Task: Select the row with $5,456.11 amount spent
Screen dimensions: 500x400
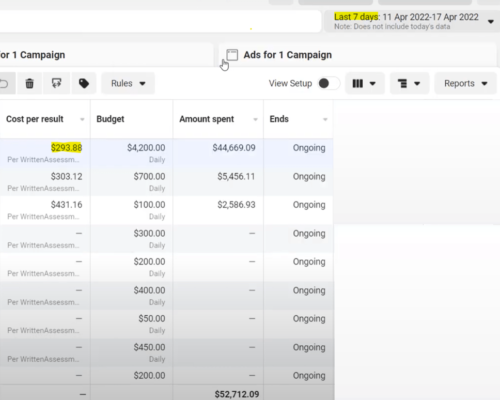Action: click(167, 182)
